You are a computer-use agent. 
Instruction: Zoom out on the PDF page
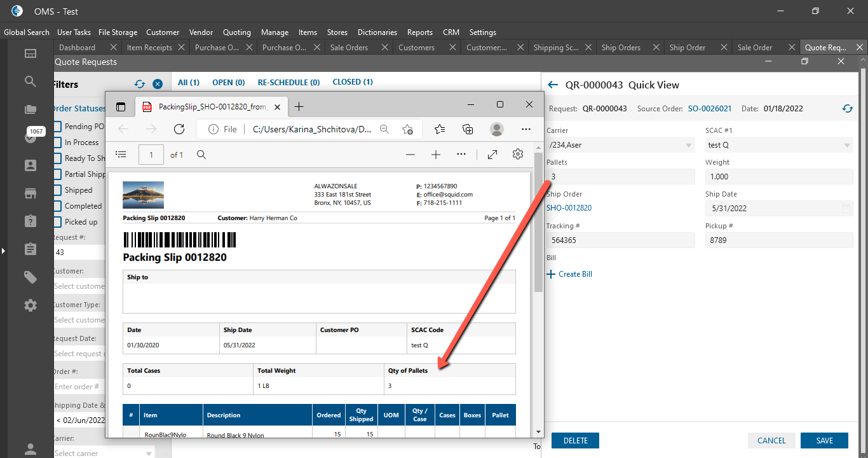tap(410, 155)
